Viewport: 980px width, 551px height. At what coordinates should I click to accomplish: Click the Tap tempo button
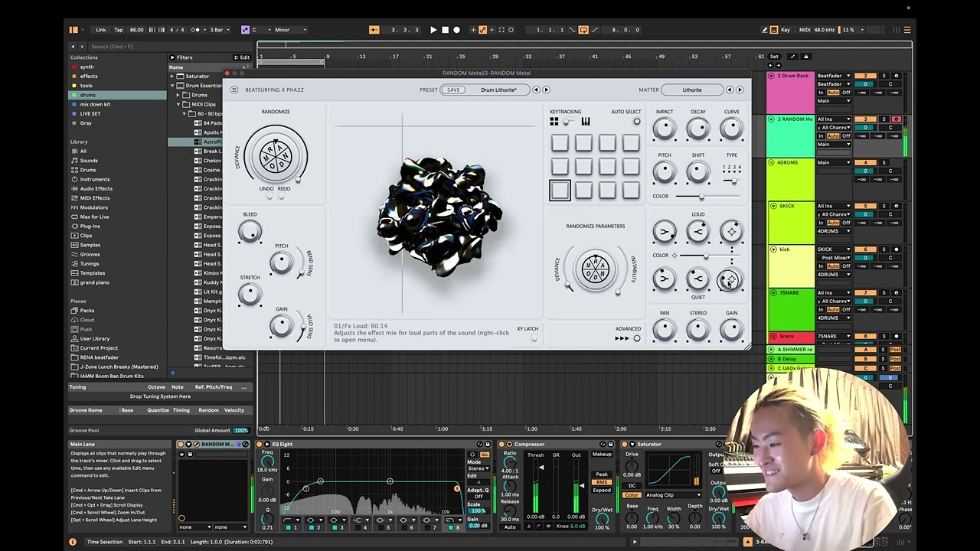click(119, 30)
